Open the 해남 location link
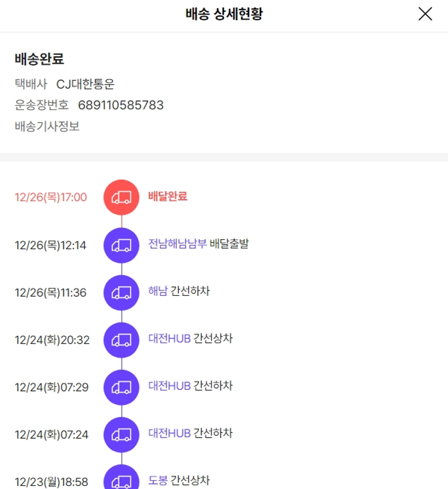The width and height of the screenshot is (448, 489). [x=158, y=292]
